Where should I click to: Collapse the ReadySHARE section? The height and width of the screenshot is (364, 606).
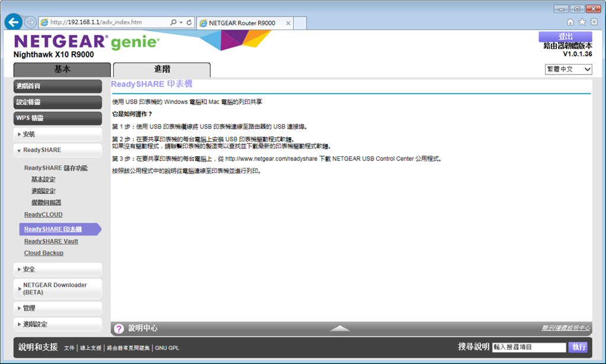(57, 150)
